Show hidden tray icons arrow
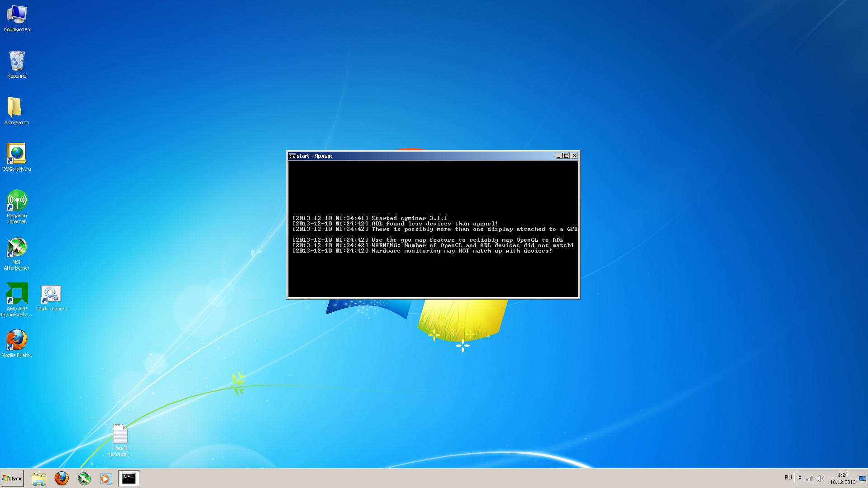This screenshot has width=868, height=488. click(x=800, y=478)
